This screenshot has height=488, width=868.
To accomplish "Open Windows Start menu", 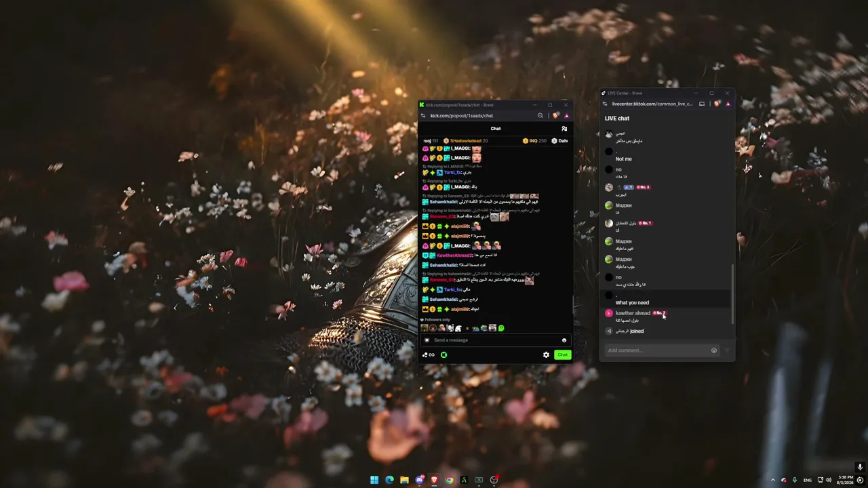I will (374, 480).
